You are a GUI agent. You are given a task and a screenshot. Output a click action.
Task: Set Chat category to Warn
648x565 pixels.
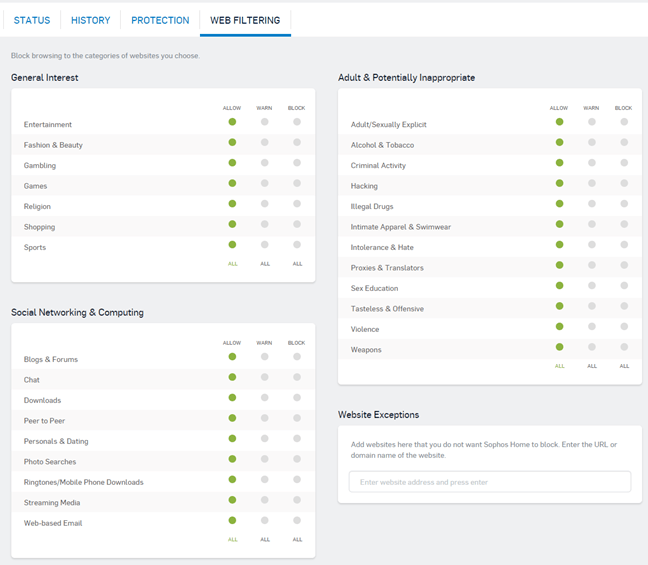click(x=265, y=377)
